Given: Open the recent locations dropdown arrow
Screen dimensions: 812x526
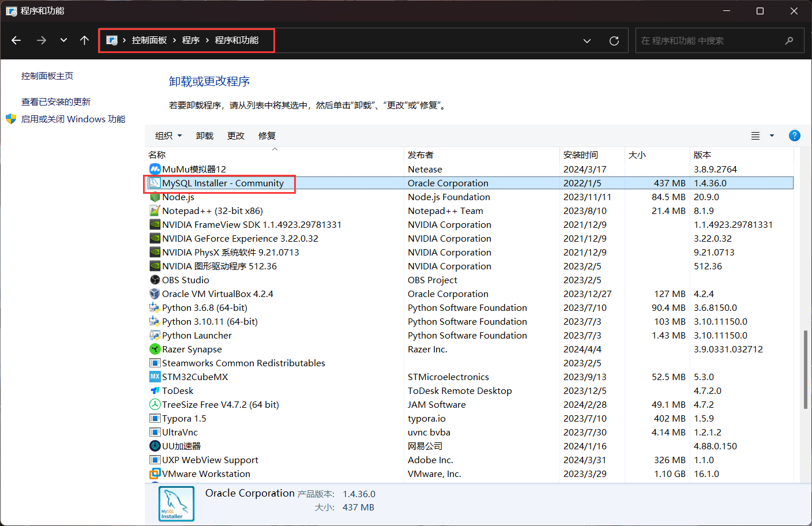Looking at the screenshot, I should 63,40.
